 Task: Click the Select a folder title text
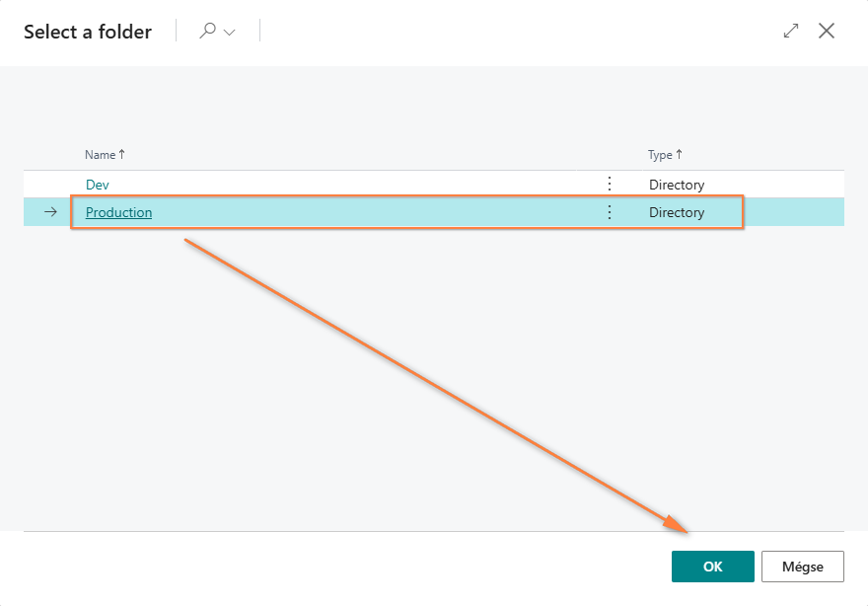coord(88,32)
